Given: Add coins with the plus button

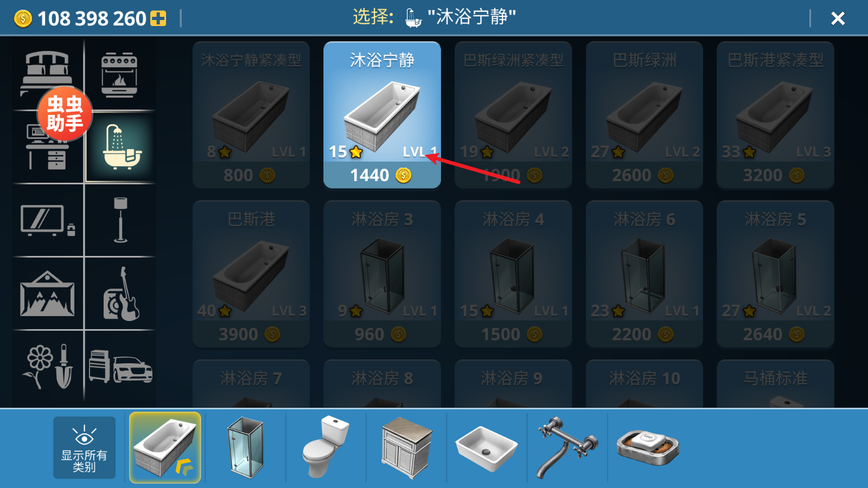Looking at the screenshot, I should click(x=158, y=19).
